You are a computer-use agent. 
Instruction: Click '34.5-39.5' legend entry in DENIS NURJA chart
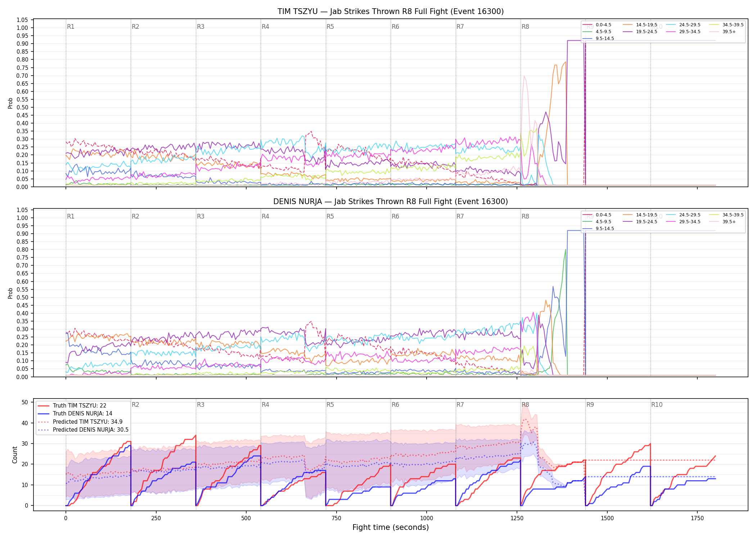click(726, 215)
